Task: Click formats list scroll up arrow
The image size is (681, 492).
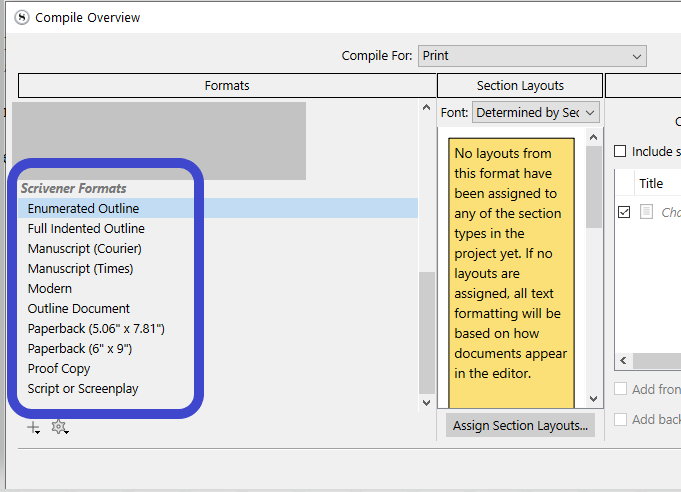Action: click(x=426, y=107)
